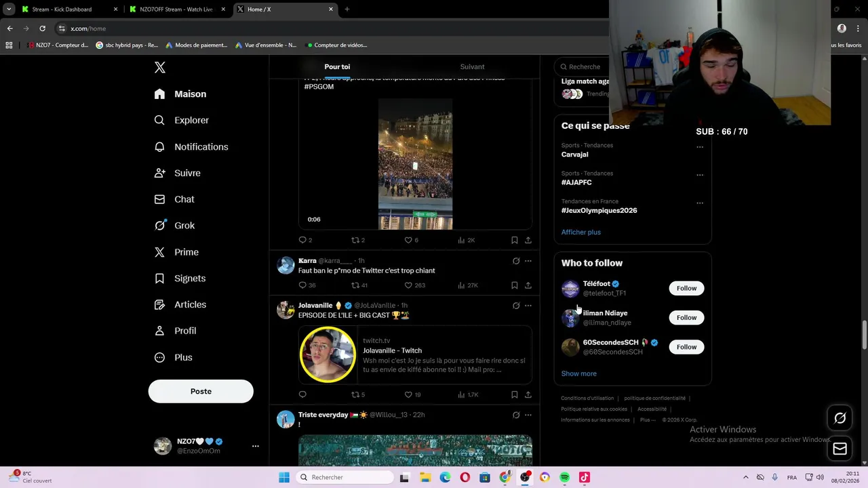This screenshot has height=488, width=868.
Task: Open the #JeuxOlympiques2026 trend
Action: pos(599,210)
